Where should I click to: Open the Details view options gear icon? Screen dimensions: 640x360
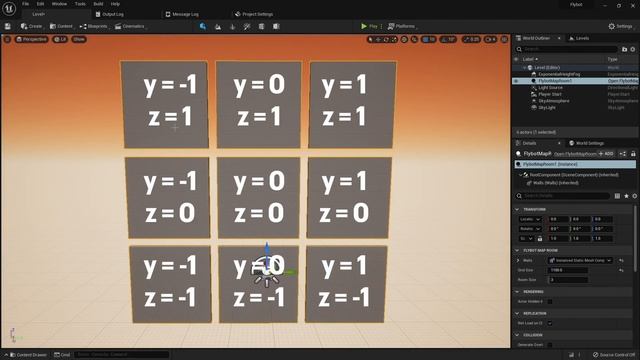[x=635, y=196]
